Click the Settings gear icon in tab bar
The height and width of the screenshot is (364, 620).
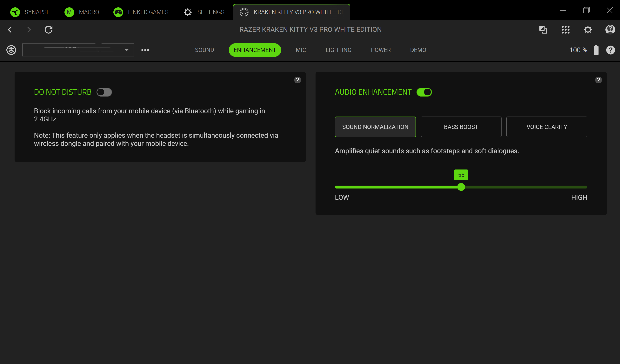coord(188,12)
